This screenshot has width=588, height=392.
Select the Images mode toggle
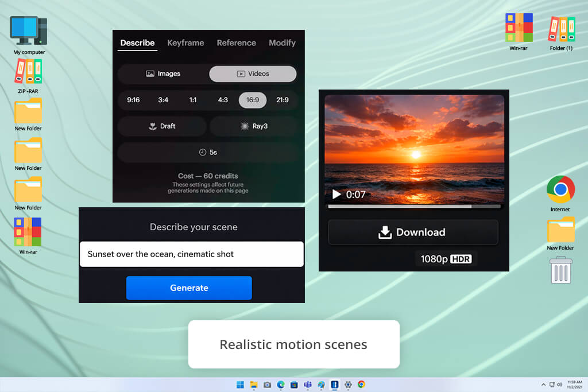click(163, 74)
